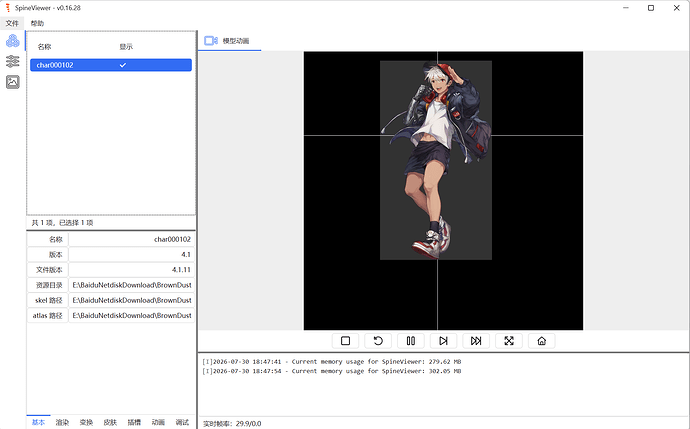
Task: Switch to the 动画 tab
Action: pos(158,422)
